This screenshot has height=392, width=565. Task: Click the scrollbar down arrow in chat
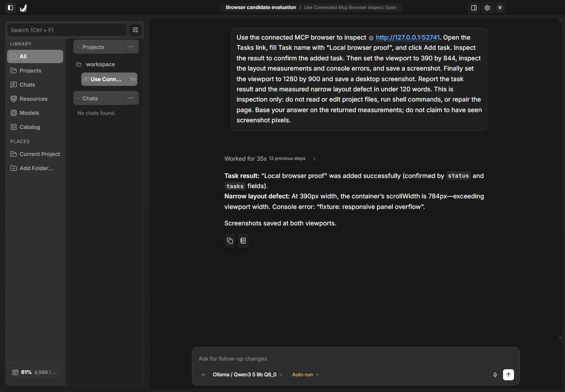coord(560,338)
